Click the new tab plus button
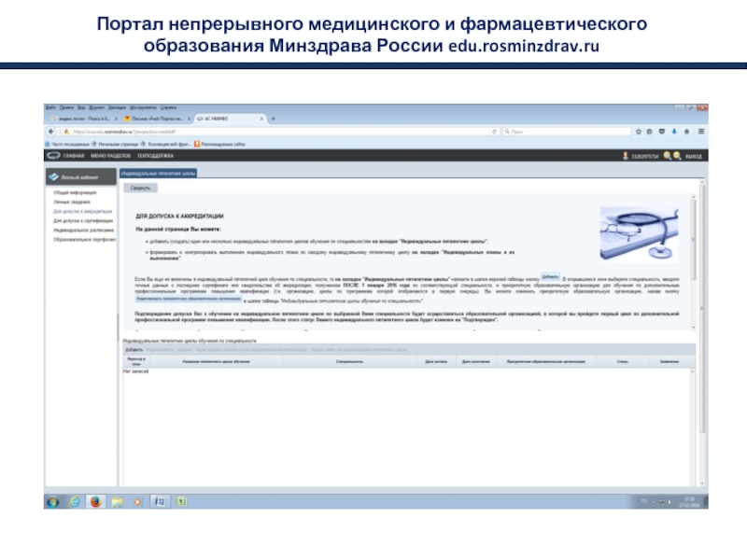Viewport: 747px width, 560px height. click(x=273, y=119)
